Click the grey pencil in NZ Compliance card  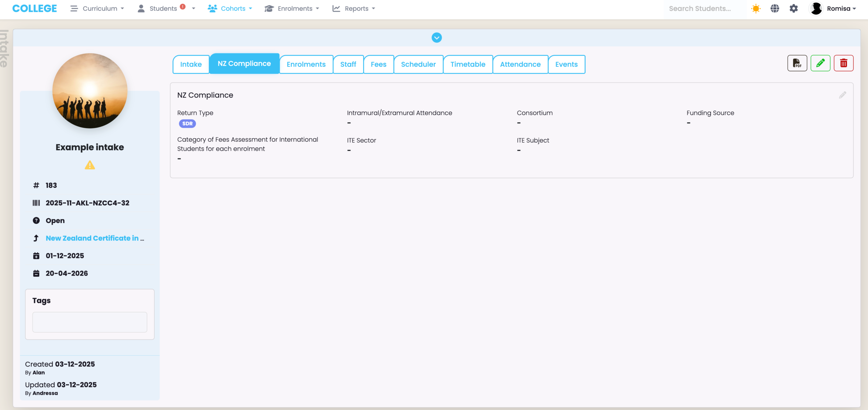843,95
